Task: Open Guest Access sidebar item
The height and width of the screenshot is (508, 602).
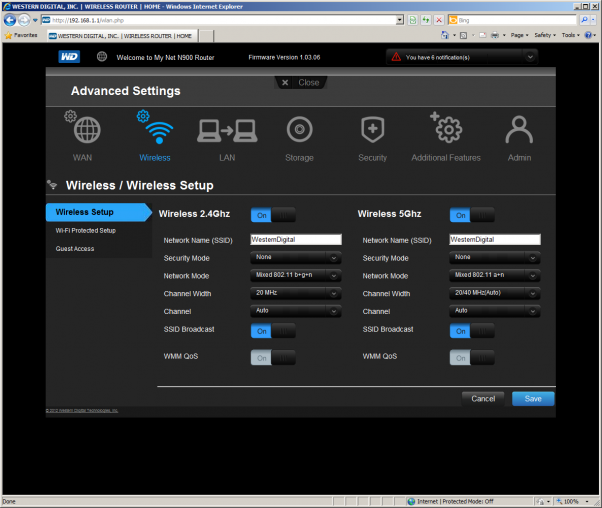Action: click(x=75, y=249)
